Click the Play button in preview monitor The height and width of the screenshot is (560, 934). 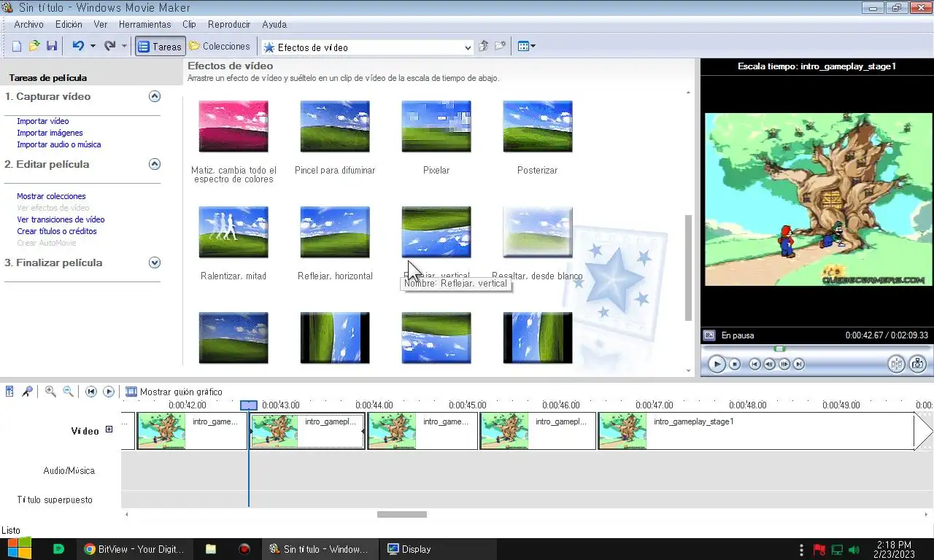coord(717,364)
